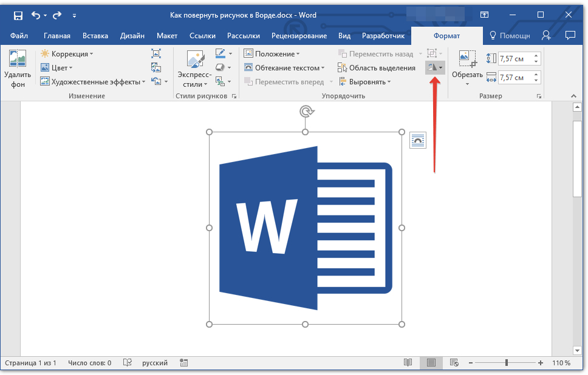Open the Вставка ribbon tab
The height and width of the screenshot is (375, 588).
(95, 36)
